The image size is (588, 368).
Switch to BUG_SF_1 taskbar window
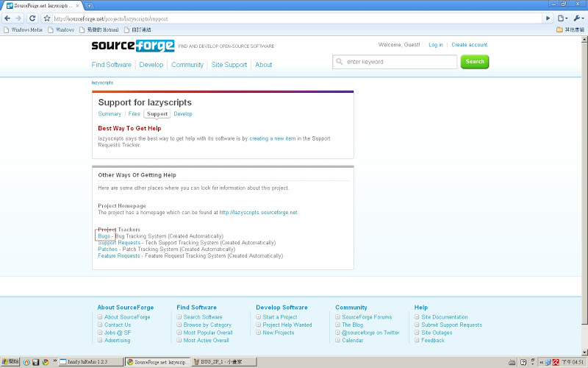(x=224, y=362)
